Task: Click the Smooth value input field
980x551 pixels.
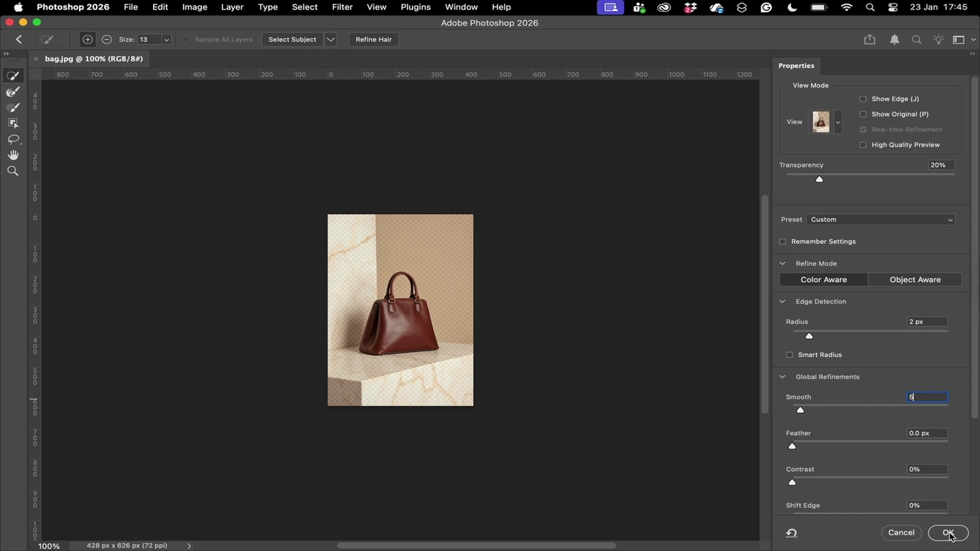Action: 926,397
